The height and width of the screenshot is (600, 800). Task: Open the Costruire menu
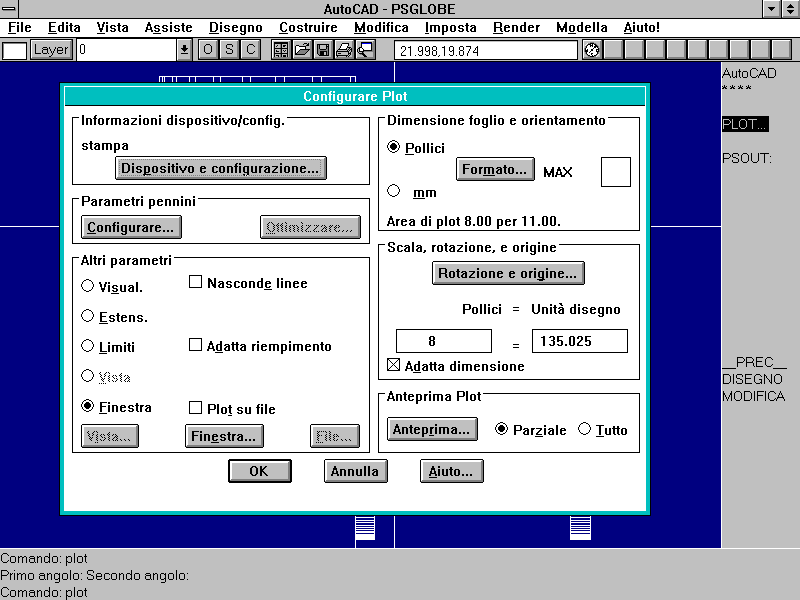[308, 28]
